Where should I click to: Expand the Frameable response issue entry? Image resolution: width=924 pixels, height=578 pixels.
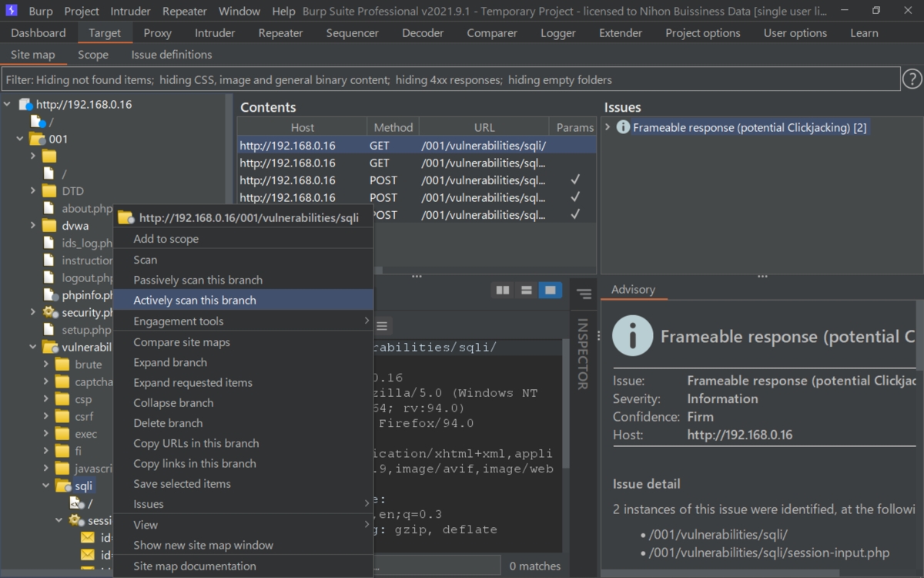(x=608, y=127)
